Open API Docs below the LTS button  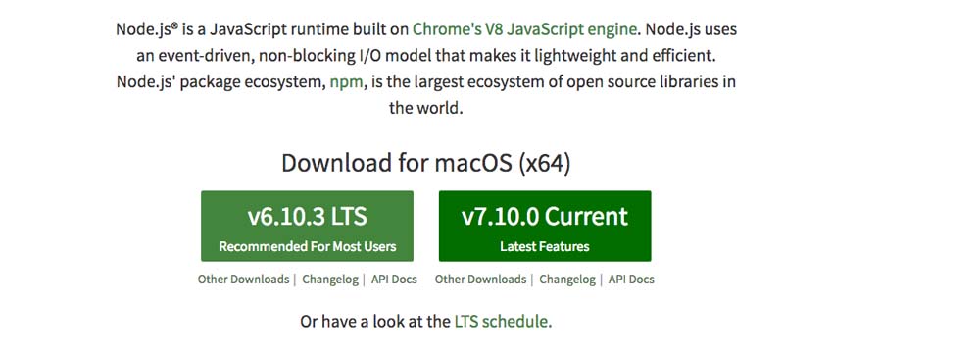394,280
